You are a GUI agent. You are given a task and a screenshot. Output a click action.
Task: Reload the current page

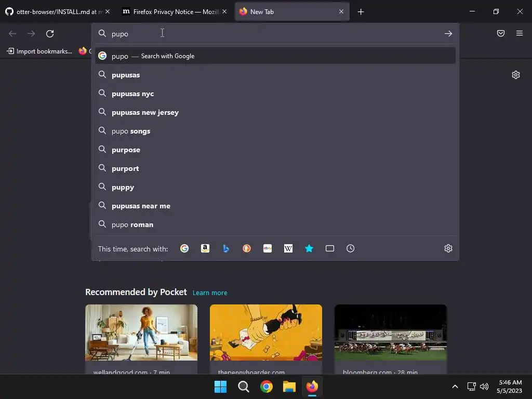coord(50,34)
